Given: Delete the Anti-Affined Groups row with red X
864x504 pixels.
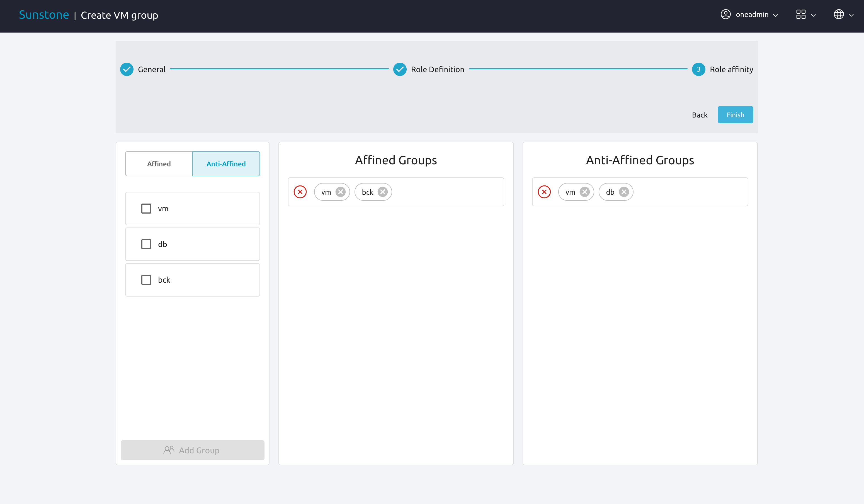Looking at the screenshot, I should [x=544, y=192].
